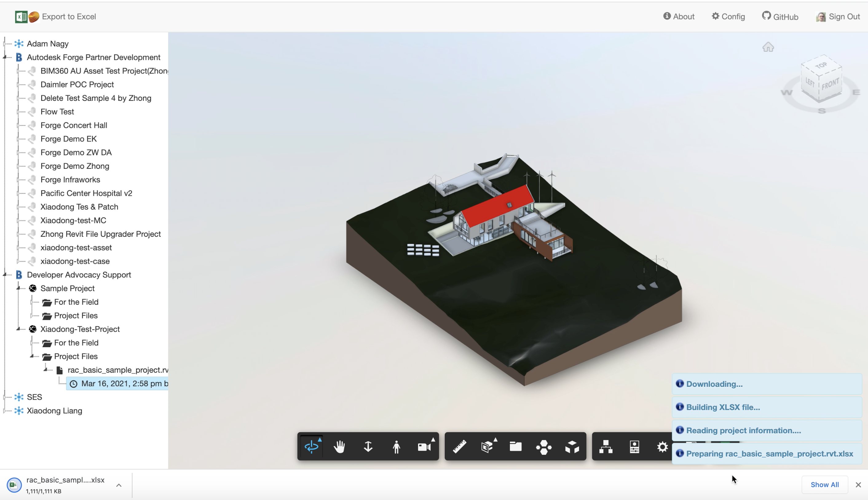Select the pan hand tool

click(x=339, y=447)
